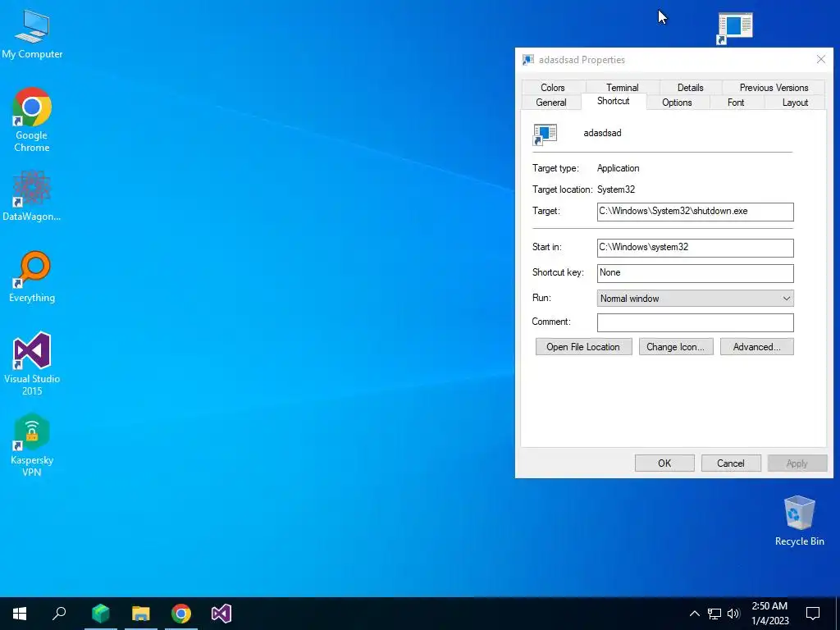The image size is (840, 630).
Task: Select the Visual Studio 2015 desktop shortcut
Action: point(32,363)
